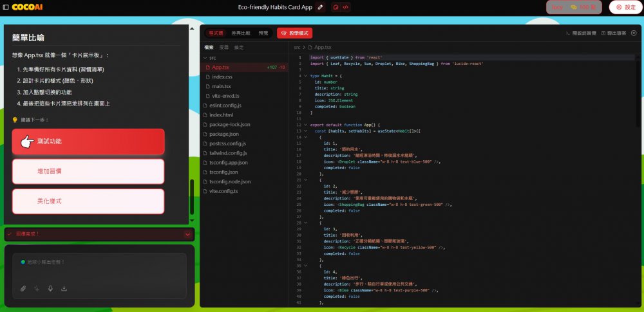The image size is (644, 312).
Task: Click the attach file paperclip icon
Action: [23, 288]
